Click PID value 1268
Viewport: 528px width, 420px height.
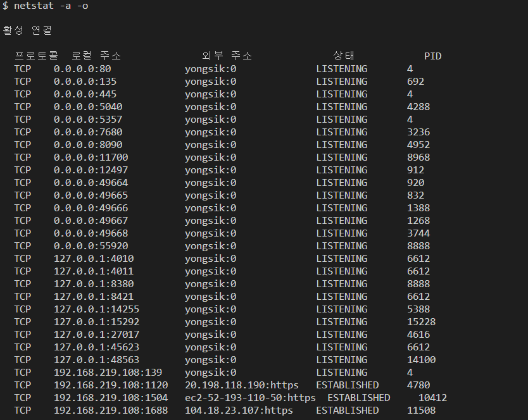(418, 221)
